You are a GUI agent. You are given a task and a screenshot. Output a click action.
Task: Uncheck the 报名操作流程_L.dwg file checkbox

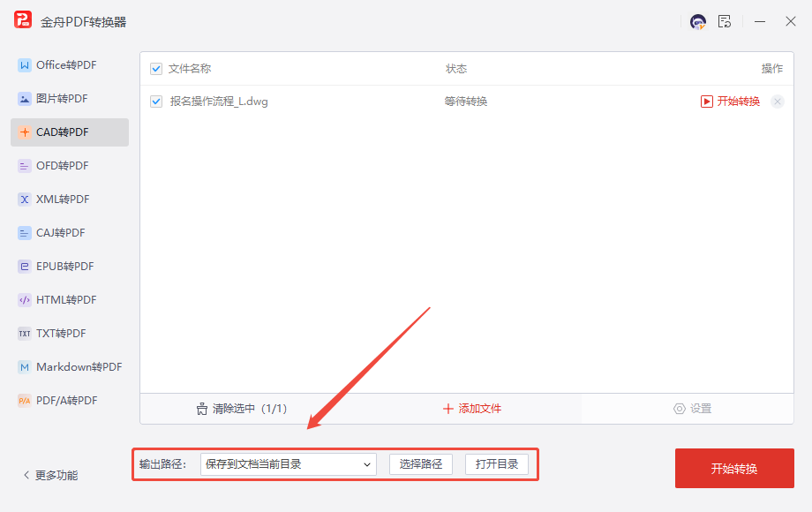point(156,102)
